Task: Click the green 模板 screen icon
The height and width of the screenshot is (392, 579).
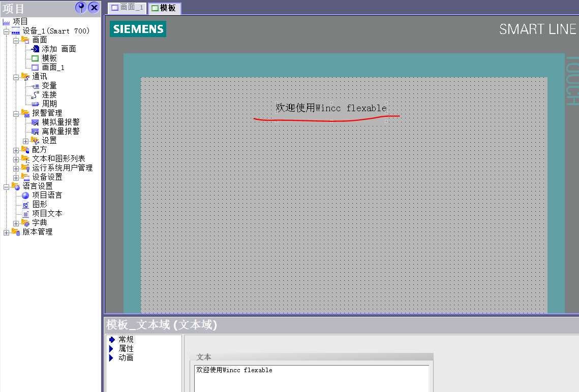Action: 35,58
